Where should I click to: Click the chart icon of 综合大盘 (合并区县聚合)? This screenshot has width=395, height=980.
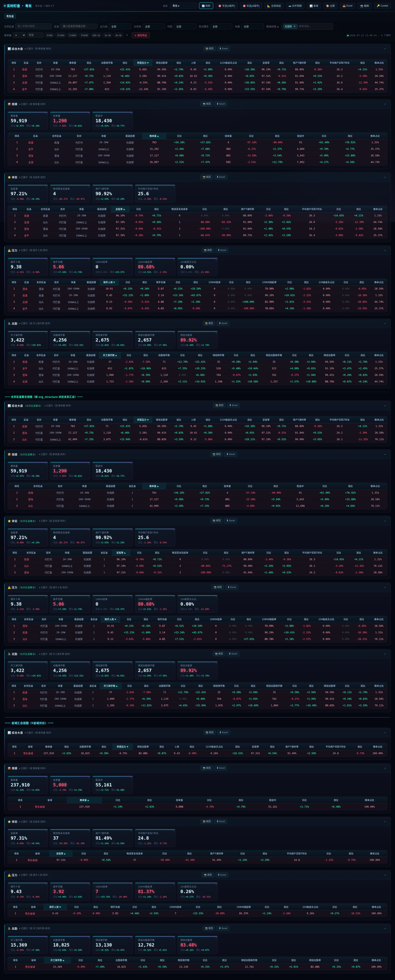[x=9, y=406]
